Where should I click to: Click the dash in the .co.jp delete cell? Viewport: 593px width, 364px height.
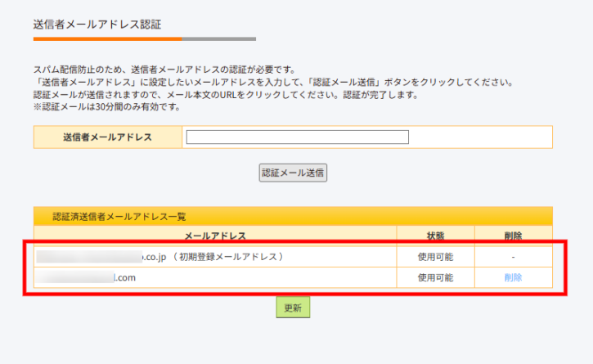coord(513,257)
